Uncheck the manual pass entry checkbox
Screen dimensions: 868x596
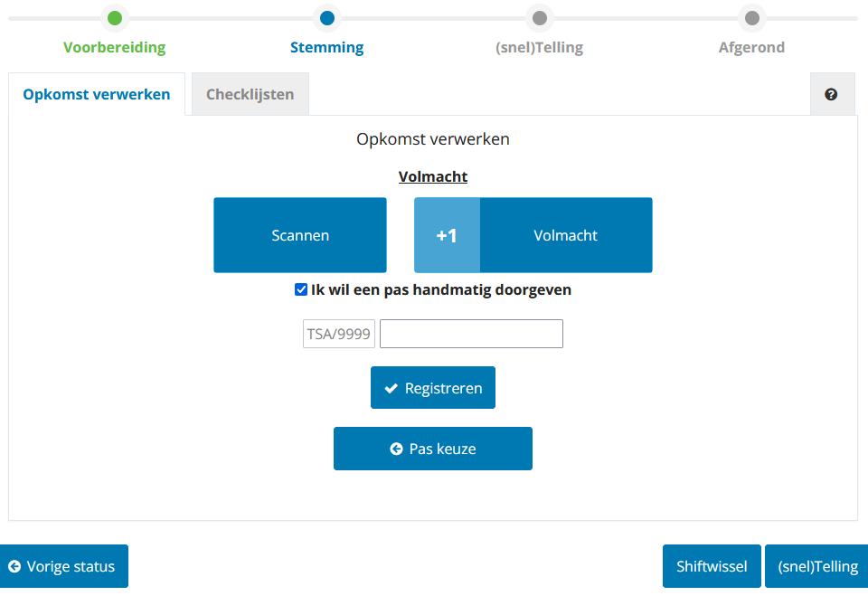[301, 290]
